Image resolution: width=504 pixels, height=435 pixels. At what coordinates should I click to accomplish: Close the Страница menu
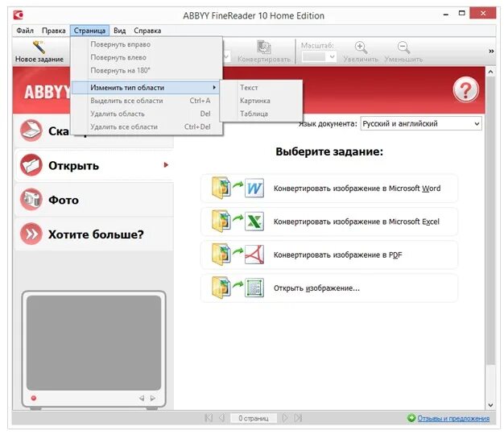click(89, 31)
